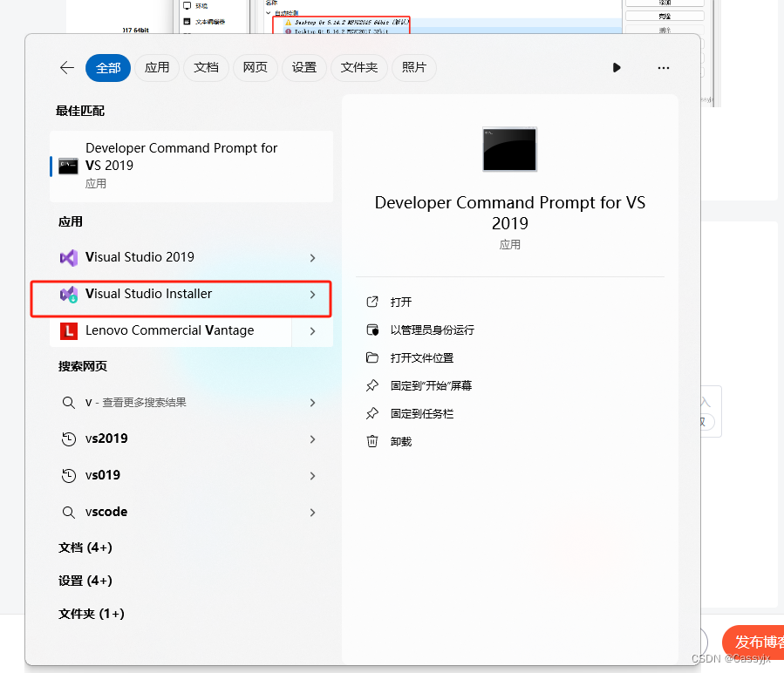Select the 全部 filter tab
Viewport: 784px width, 673px height.
108,67
